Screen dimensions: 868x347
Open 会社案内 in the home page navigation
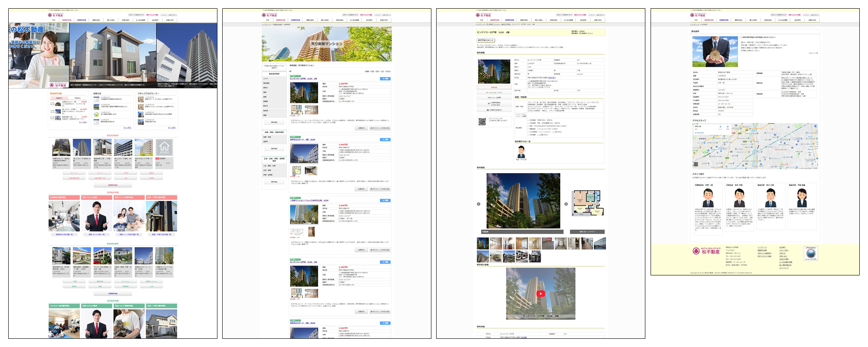(155, 20)
